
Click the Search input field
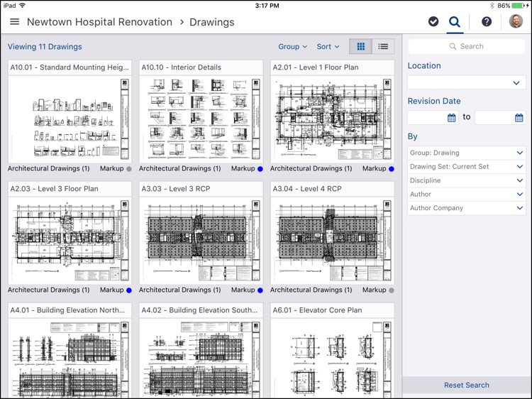pos(466,46)
